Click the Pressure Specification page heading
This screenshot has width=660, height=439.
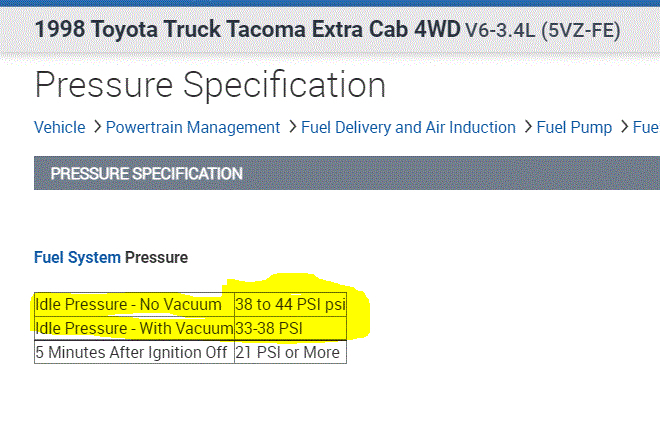pos(210,84)
